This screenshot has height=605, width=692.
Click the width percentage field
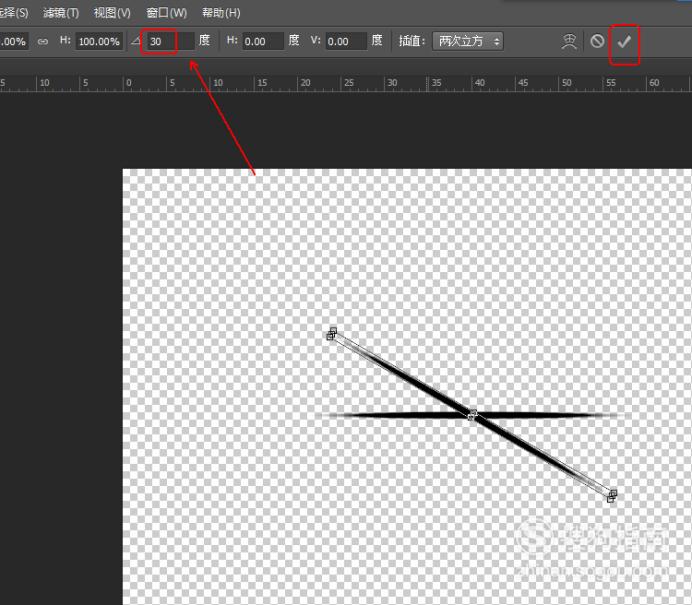click(x=14, y=41)
